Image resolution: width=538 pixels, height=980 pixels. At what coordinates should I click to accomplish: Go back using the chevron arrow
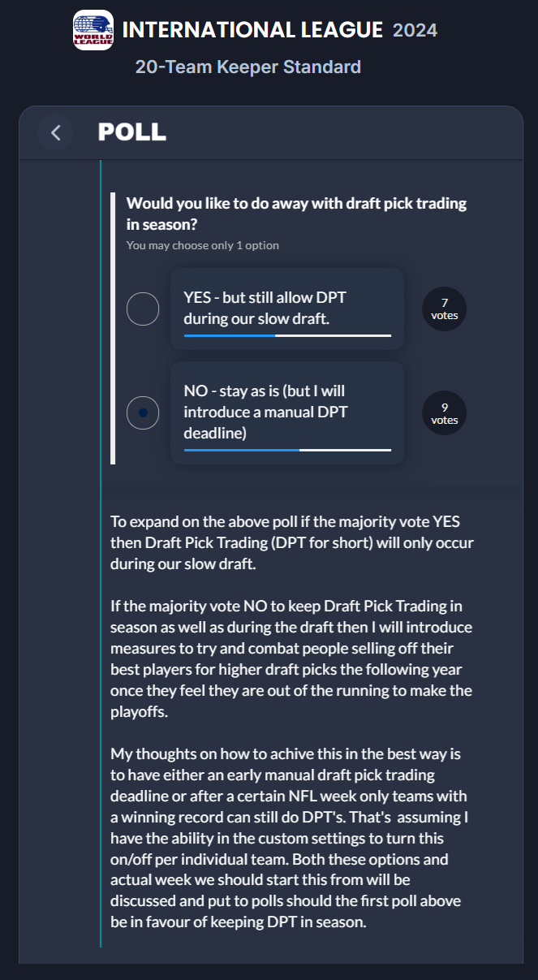[56, 132]
